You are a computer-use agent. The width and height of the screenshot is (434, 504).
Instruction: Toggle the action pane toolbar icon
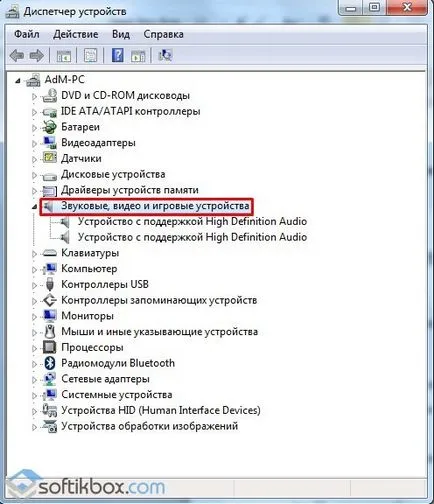138,55
